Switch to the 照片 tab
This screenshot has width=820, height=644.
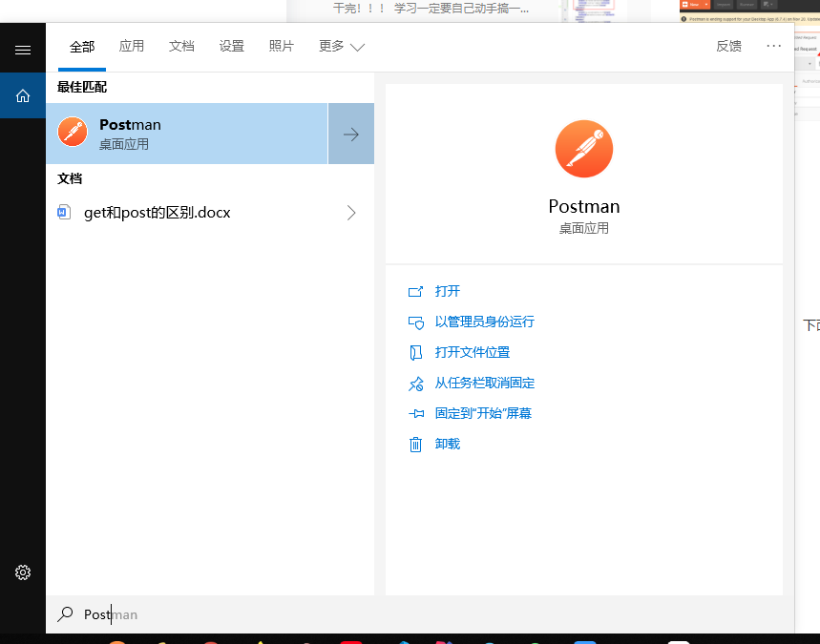coord(282,46)
